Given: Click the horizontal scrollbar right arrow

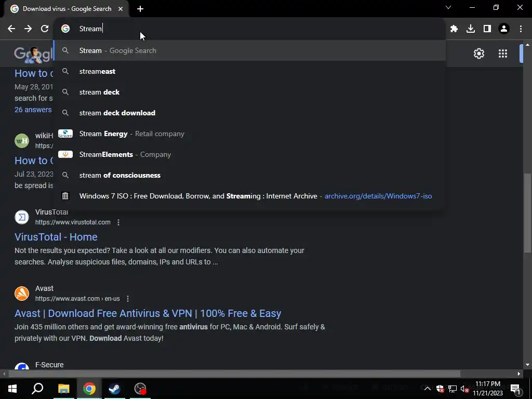Looking at the screenshot, I should coord(519,374).
